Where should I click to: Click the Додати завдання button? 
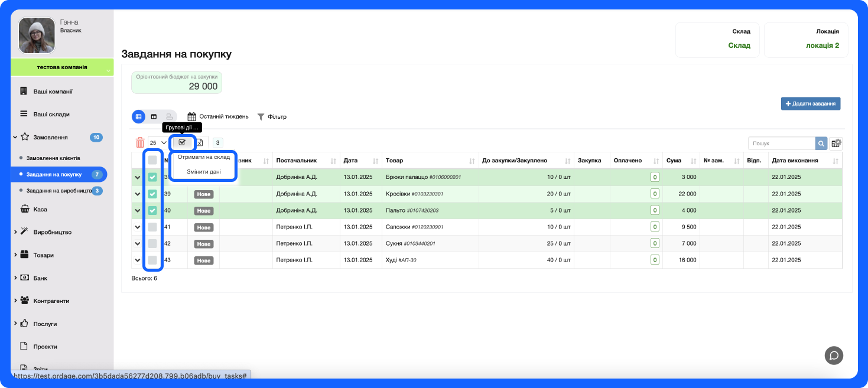click(x=810, y=103)
